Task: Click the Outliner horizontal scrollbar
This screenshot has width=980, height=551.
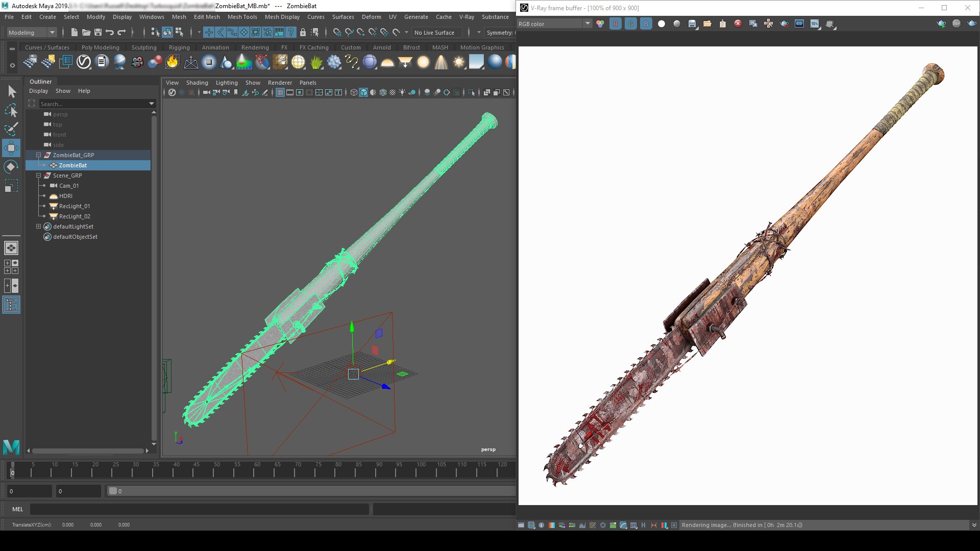Action: coord(88,450)
